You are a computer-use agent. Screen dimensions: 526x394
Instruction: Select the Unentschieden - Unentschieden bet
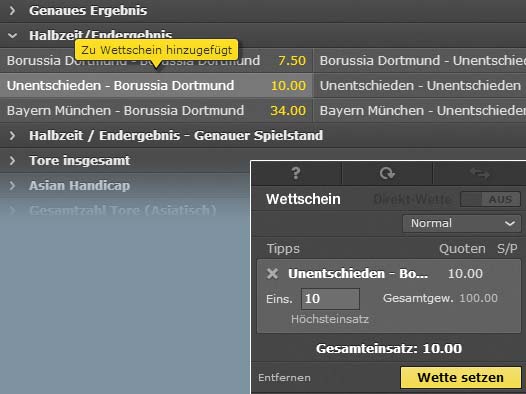420,86
